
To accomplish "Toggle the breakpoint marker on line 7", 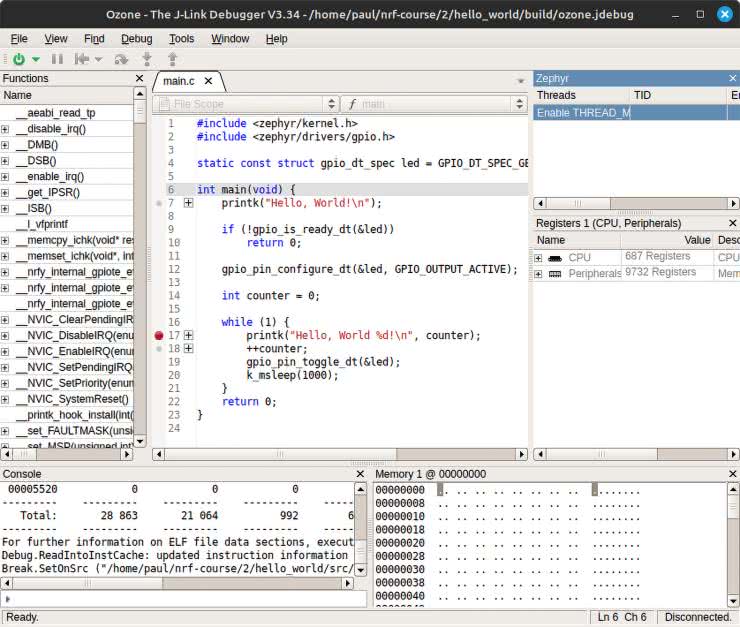I will [159, 203].
